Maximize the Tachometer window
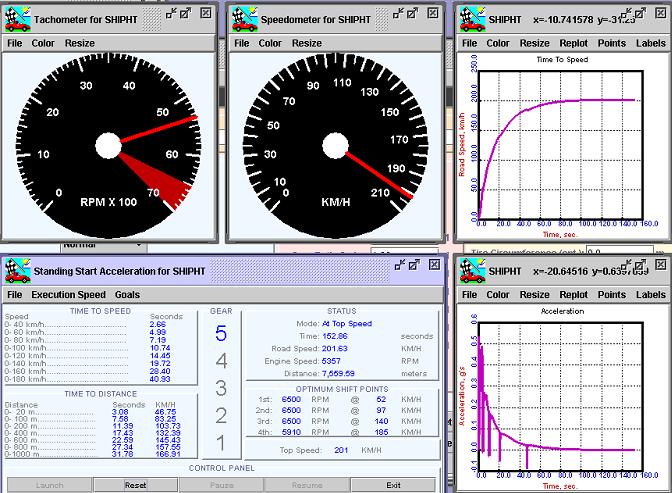Image resolution: width=672 pixels, height=493 pixels. click(185, 14)
